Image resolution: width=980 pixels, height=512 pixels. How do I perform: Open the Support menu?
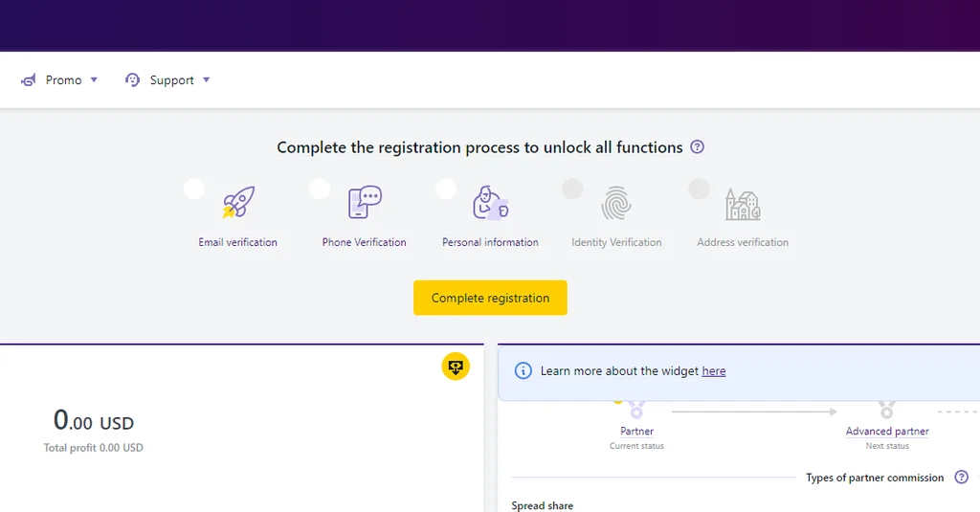tap(171, 80)
